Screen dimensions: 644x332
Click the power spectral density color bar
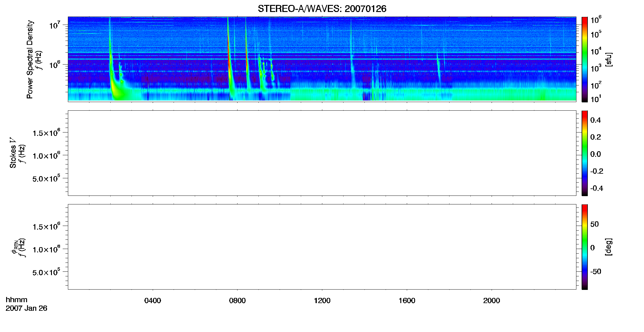tap(585, 59)
